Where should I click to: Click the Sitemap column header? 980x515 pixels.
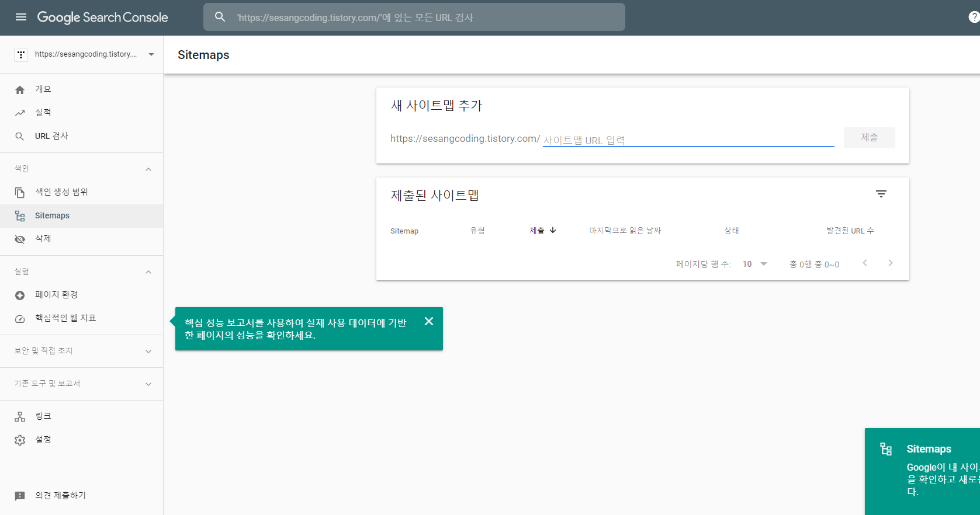404,231
